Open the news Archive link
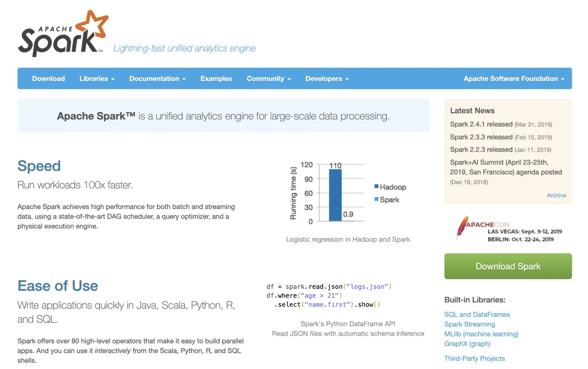Image resolution: width=588 pixels, height=369 pixels. point(556,195)
